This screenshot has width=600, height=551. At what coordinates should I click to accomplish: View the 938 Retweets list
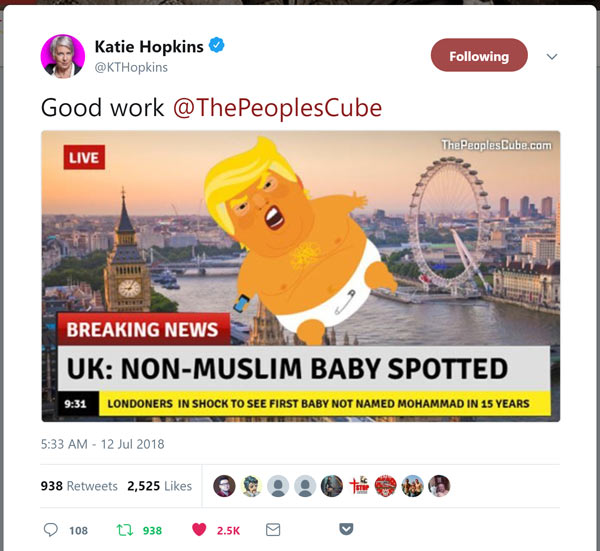[x=79, y=486]
